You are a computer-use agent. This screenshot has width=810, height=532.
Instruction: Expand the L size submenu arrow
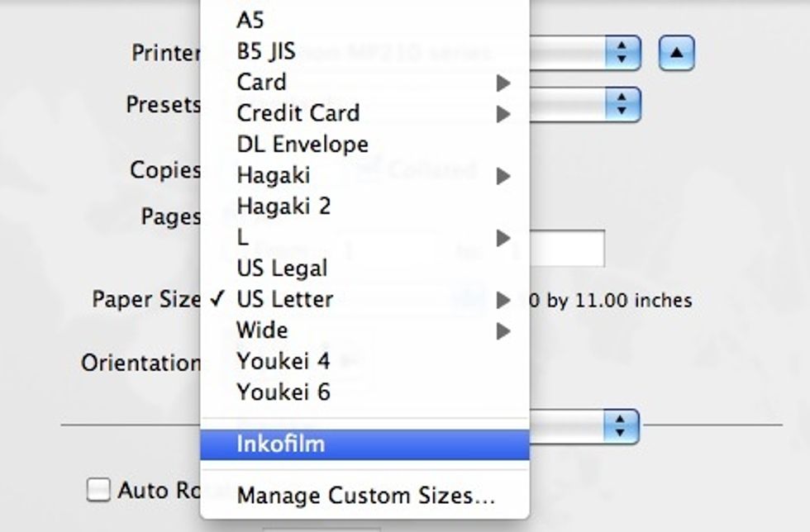click(503, 239)
